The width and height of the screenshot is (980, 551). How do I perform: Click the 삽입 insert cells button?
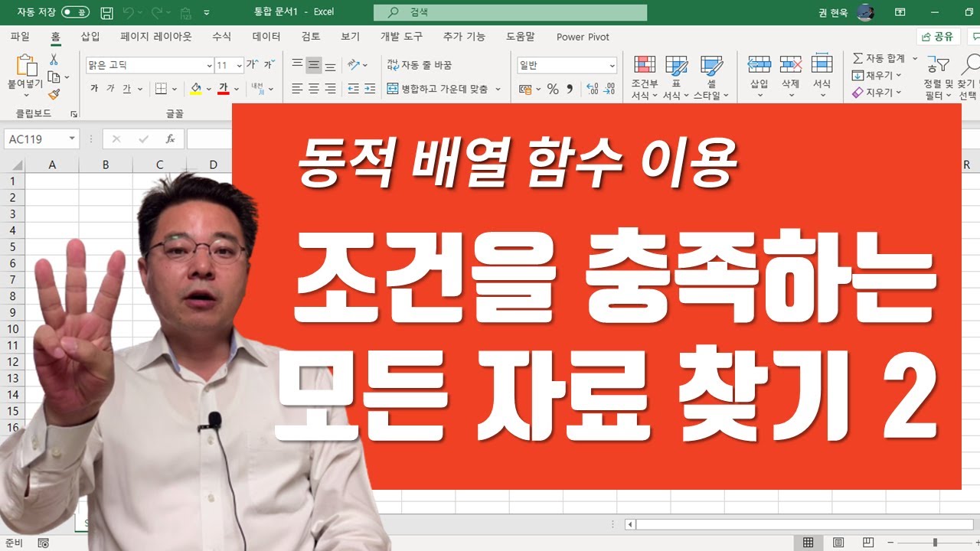pyautogui.click(x=759, y=77)
